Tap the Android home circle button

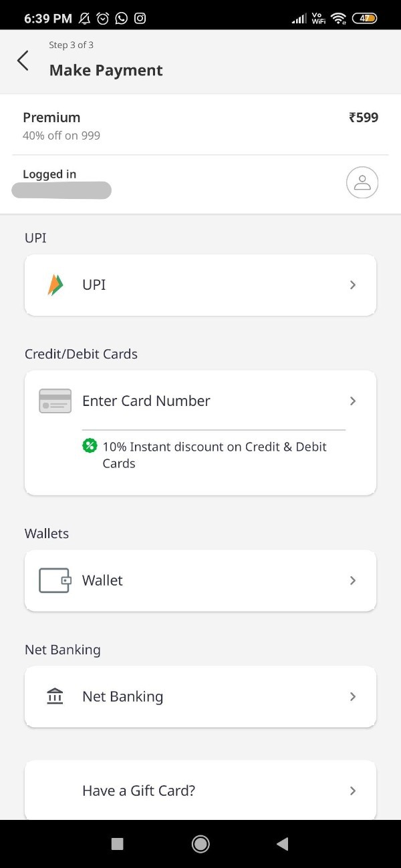200,844
